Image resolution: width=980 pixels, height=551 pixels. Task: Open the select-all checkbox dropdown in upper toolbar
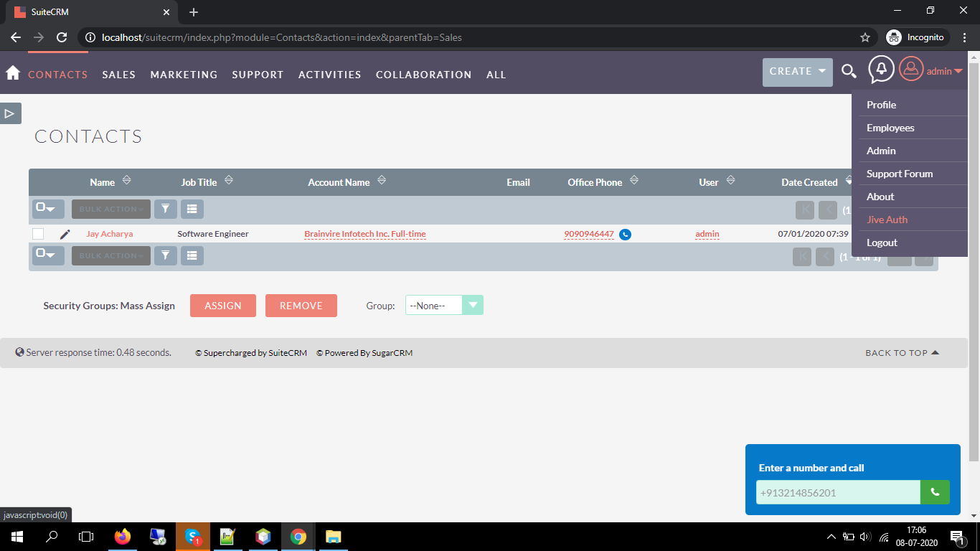48,209
